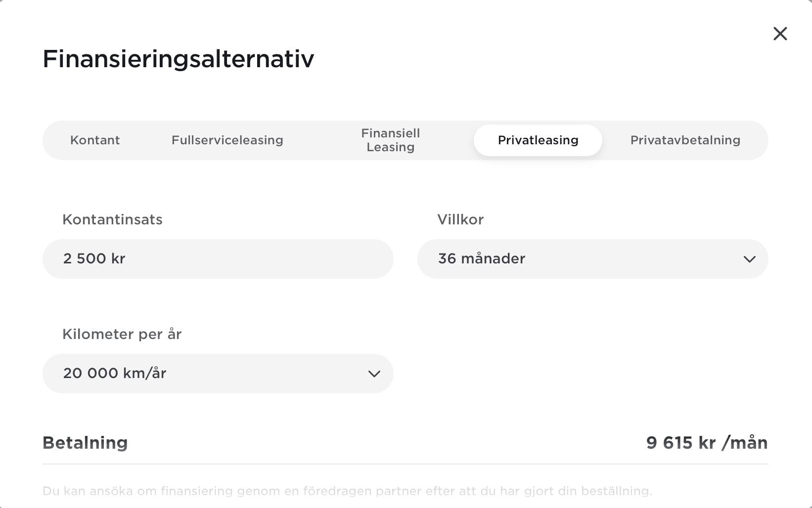Click the divider line below Betalning

pos(406,464)
